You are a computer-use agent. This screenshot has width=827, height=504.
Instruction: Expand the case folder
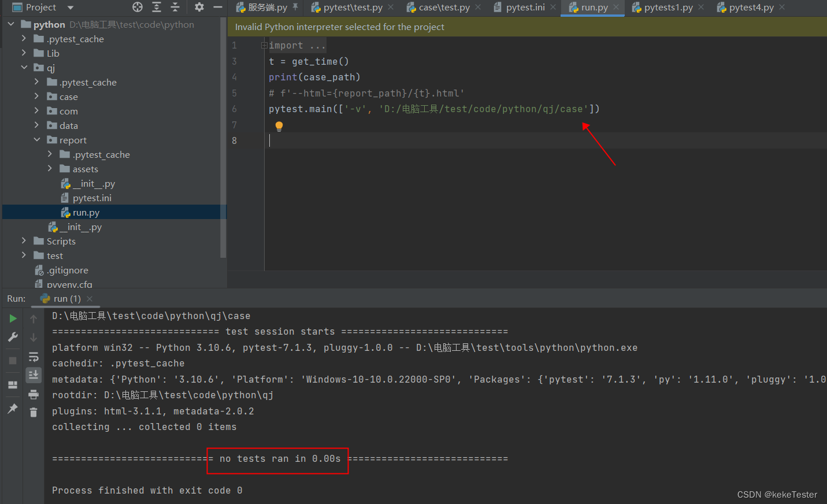coord(36,97)
